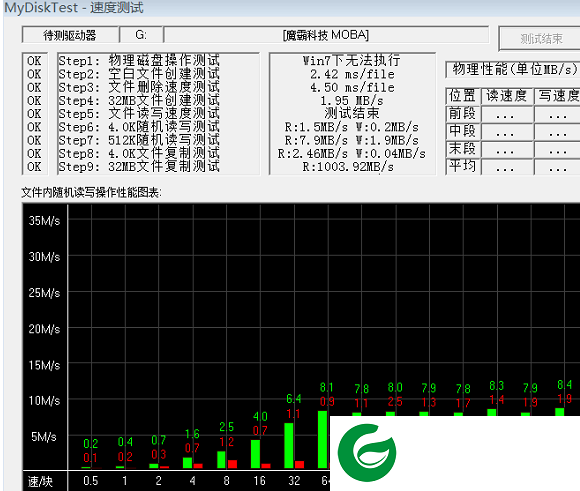Click the 2.42 ms/file result
580x491 pixels.
click(352, 74)
